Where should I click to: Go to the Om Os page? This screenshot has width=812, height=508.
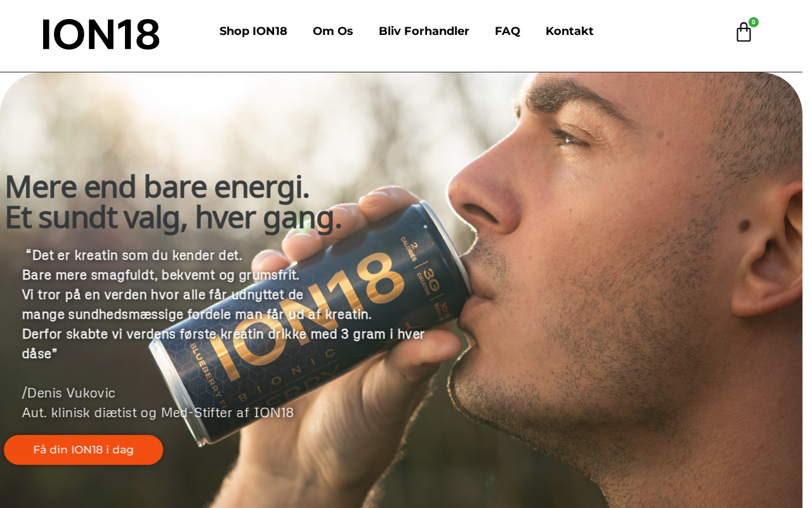[x=333, y=31]
